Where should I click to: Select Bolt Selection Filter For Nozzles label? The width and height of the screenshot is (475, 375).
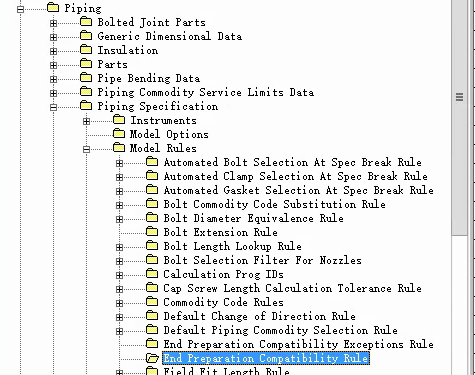(262, 260)
